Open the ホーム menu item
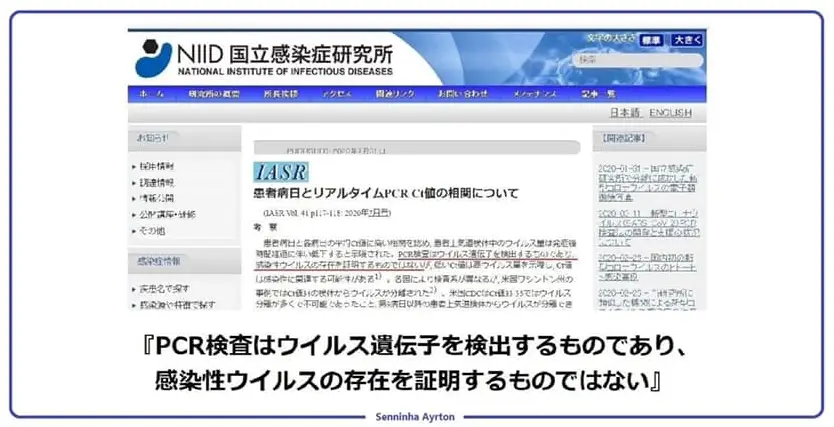Viewport: 834px width, 427px height. 151,95
